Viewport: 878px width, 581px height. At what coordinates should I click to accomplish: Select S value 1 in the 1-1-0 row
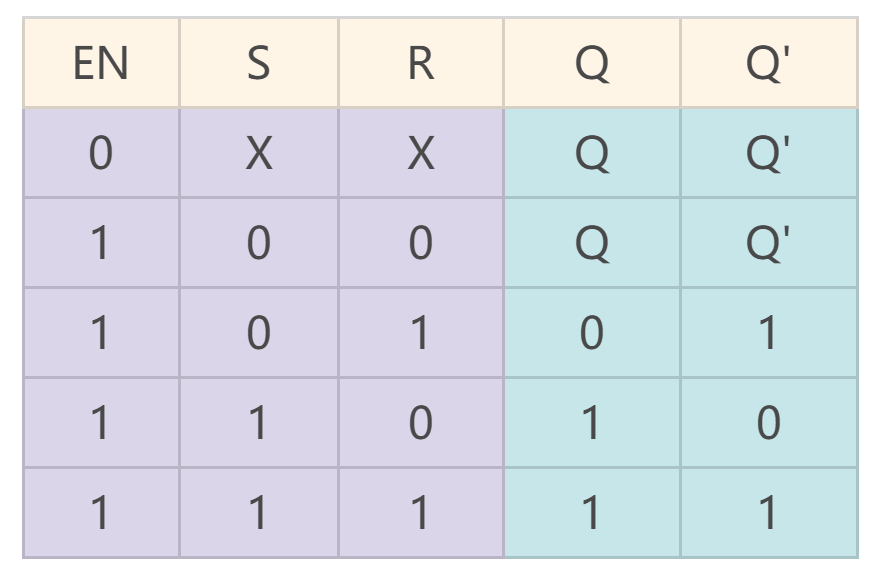point(259,423)
